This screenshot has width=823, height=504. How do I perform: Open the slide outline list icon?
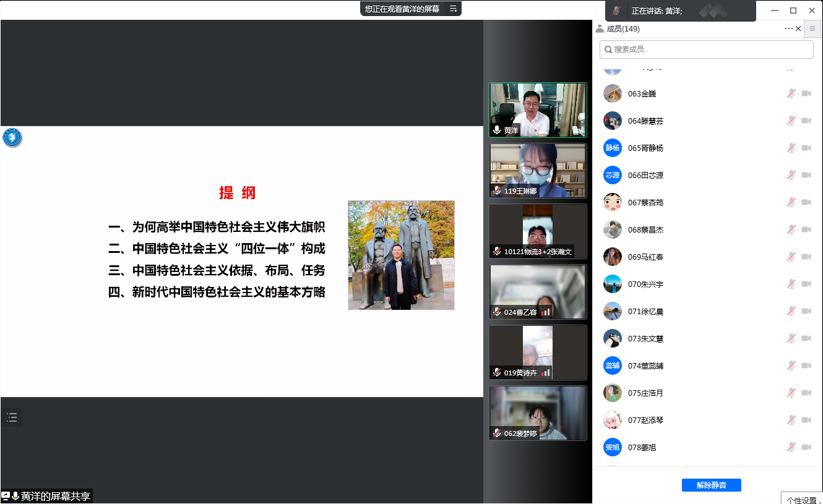(x=12, y=417)
